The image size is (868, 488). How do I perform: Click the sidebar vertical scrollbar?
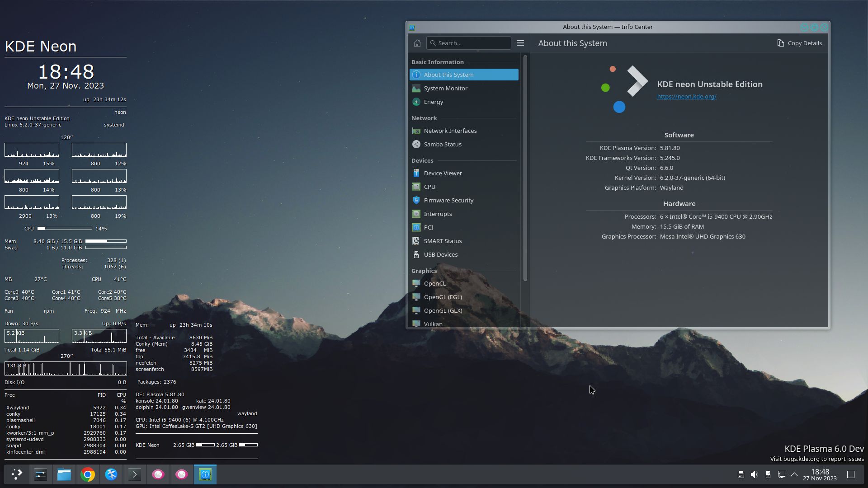click(x=525, y=167)
